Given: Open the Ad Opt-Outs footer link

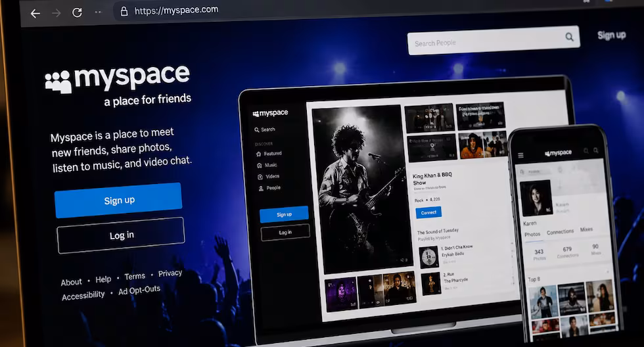Looking at the screenshot, I should pyautogui.click(x=139, y=290).
